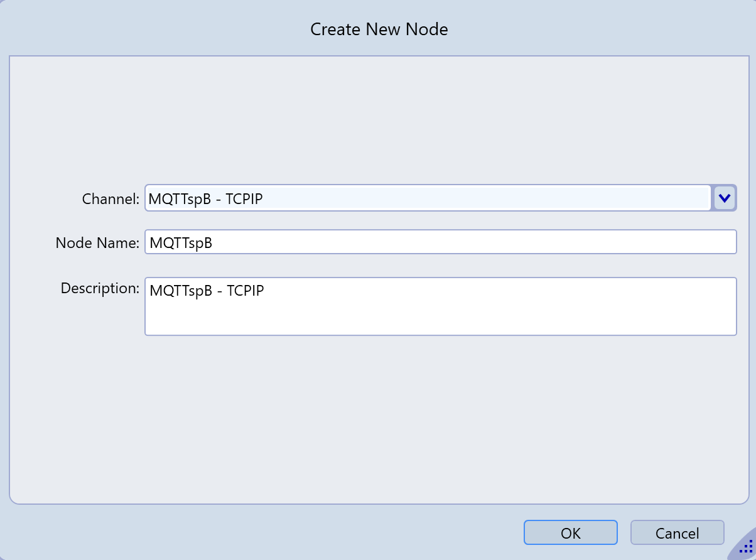Click the Description: label

click(x=100, y=288)
